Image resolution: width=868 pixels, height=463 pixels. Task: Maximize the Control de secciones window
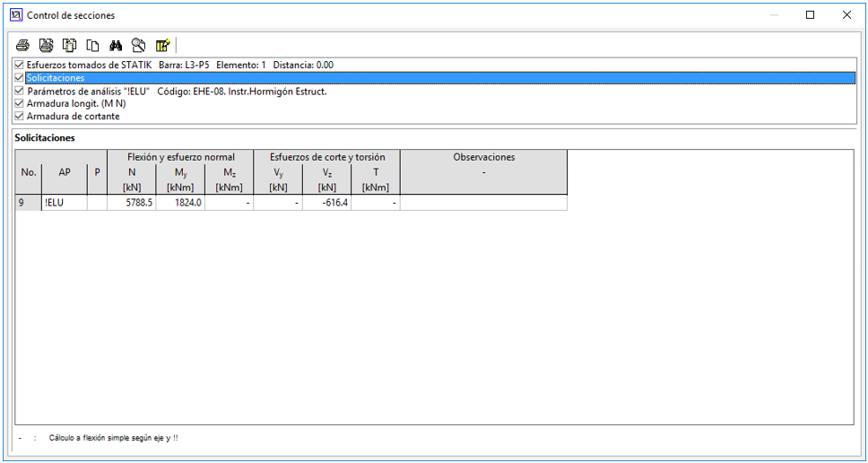click(x=810, y=15)
